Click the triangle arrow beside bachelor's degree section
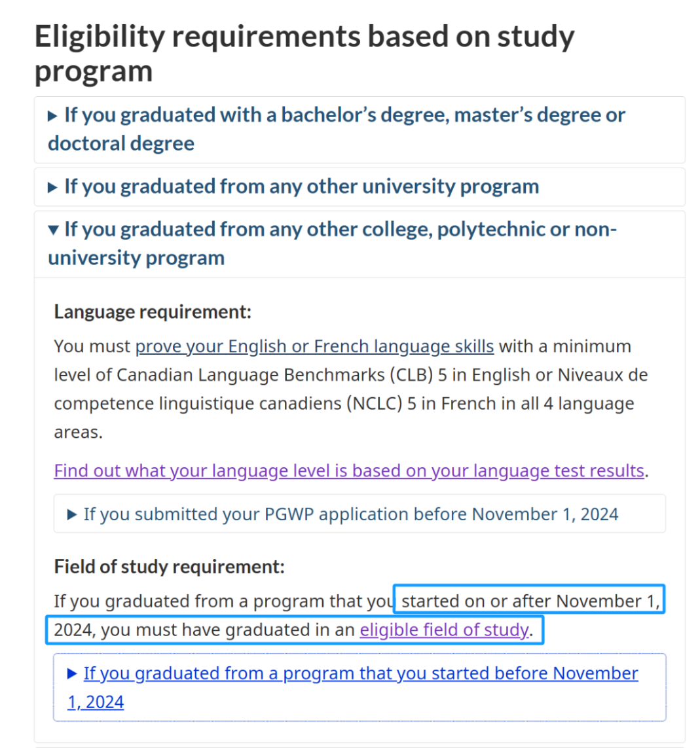The height and width of the screenshot is (748, 700). (53, 116)
